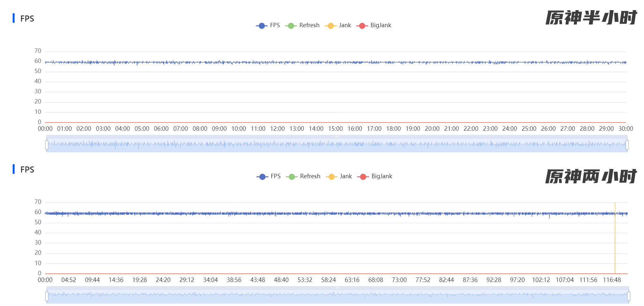Click the "102:12" time label on the lower chart
Viewport: 644px width, 306px height.
541,280
